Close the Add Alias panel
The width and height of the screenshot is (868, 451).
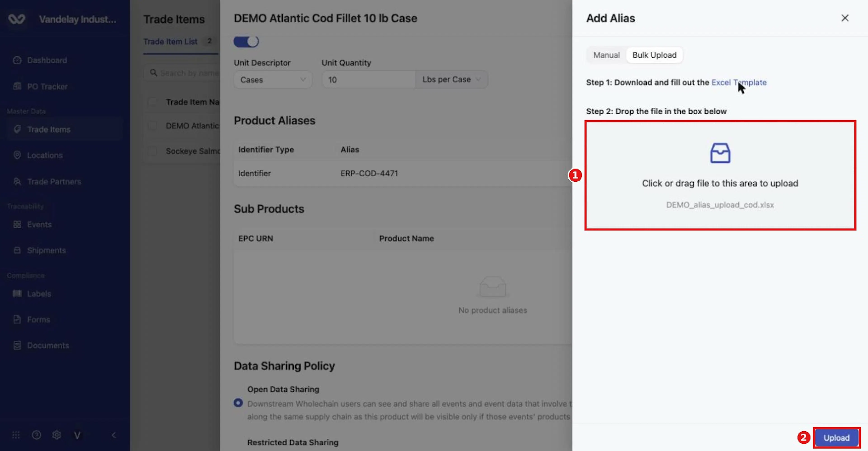pyautogui.click(x=845, y=18)
